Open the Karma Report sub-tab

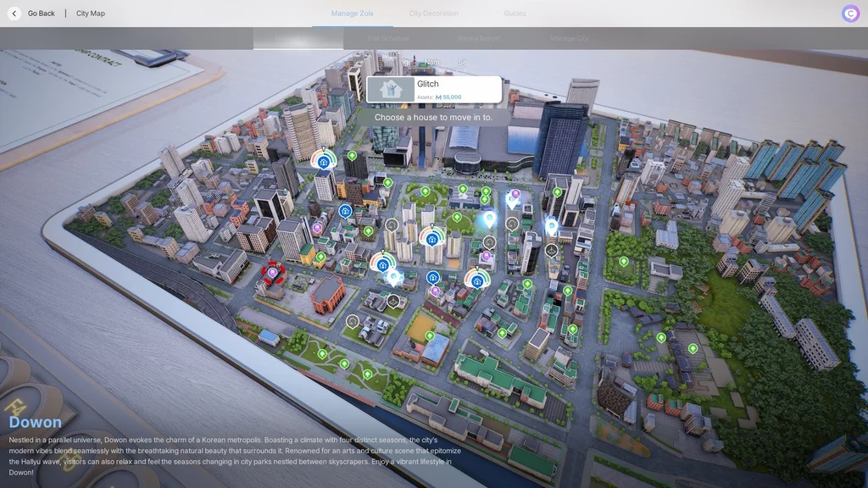(479, 38)
